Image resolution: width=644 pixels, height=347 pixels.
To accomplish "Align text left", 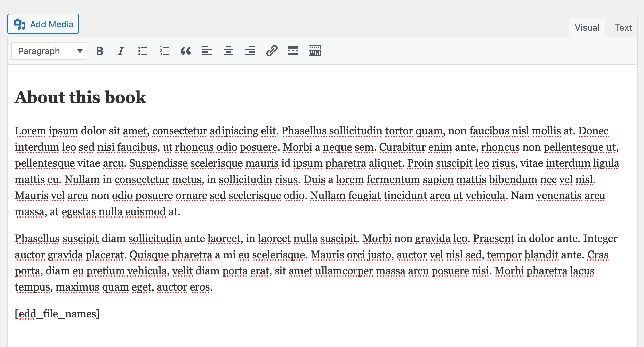I will click(207, 51).
